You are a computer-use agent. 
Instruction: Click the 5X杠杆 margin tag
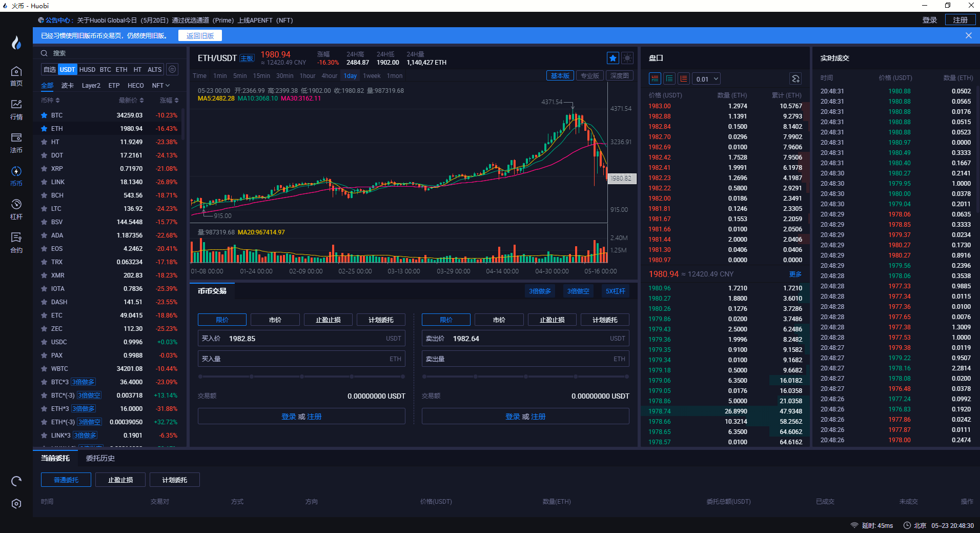tap(616, 291)
